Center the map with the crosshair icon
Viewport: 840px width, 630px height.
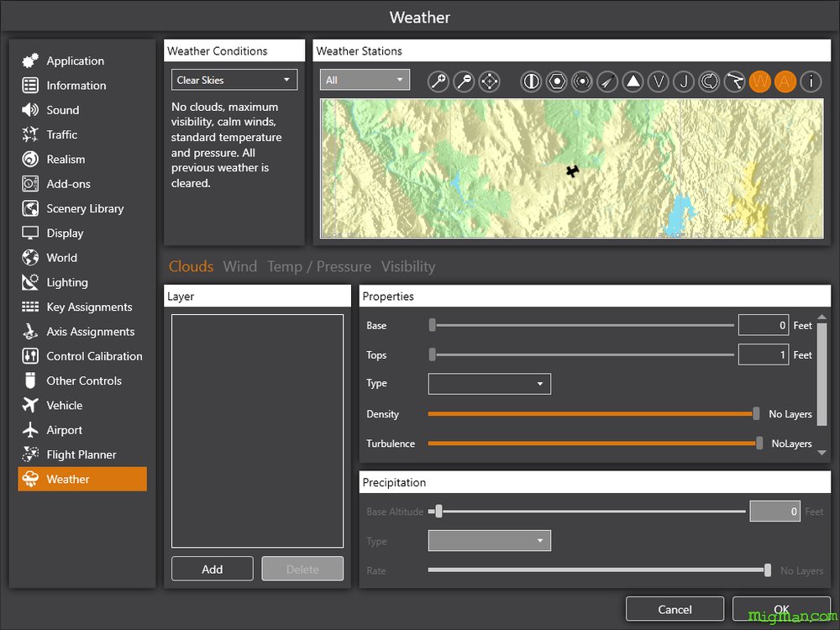489,81
